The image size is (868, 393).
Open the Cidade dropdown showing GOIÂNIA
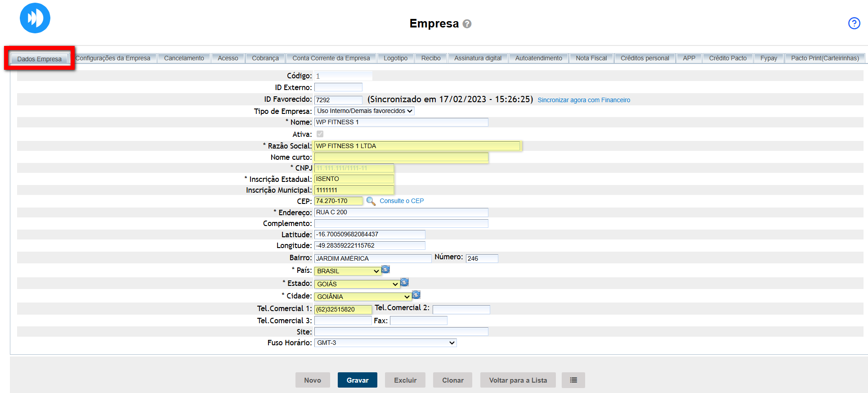(362, 297)
